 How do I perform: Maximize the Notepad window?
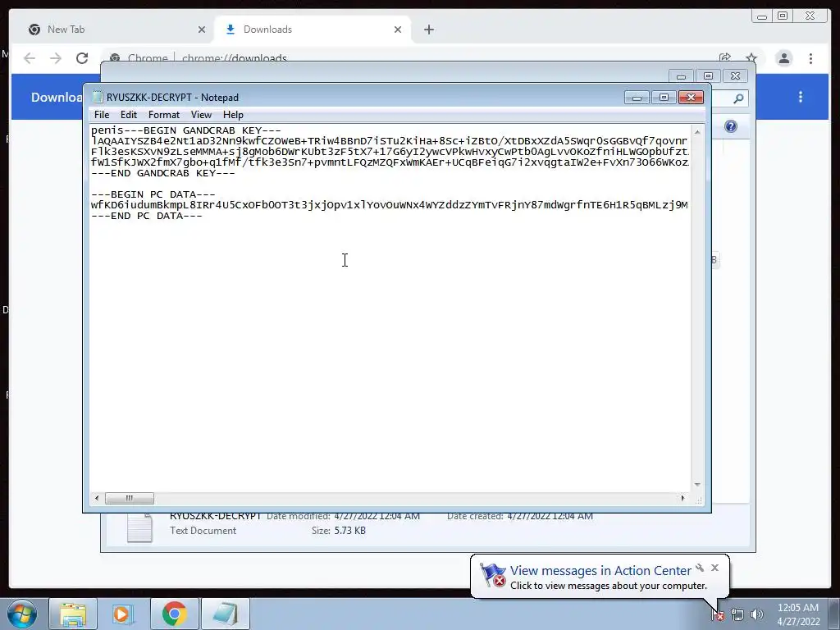pos(664,98)
